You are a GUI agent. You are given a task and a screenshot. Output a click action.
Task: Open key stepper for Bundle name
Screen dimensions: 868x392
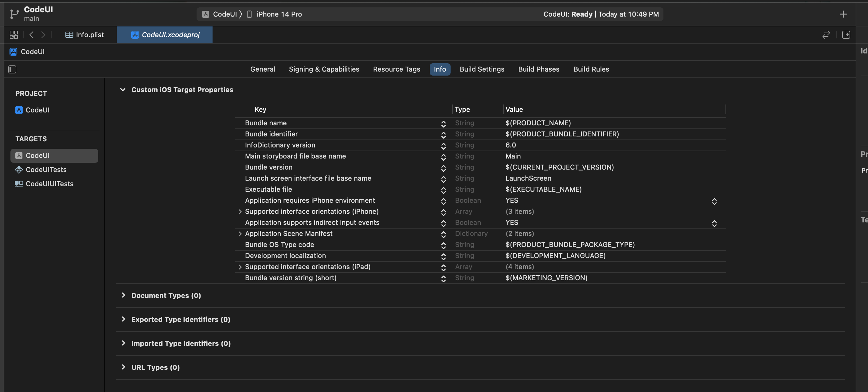[444, 124]
